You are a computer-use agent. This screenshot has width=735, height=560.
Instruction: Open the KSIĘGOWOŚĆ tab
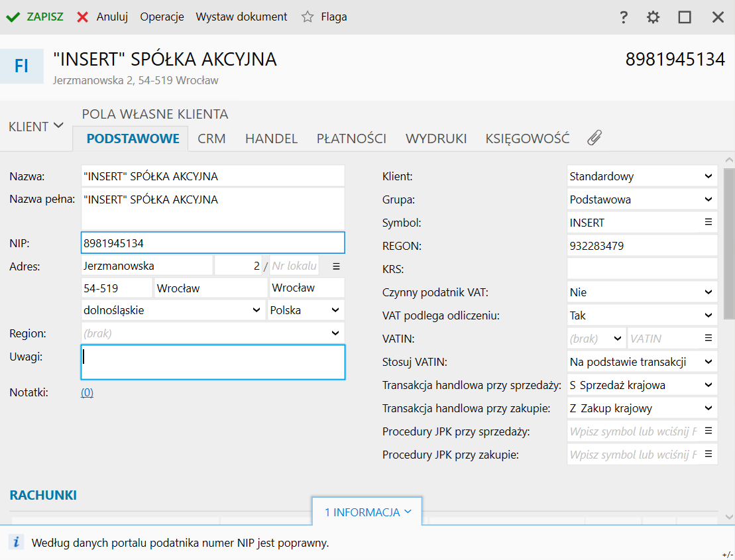tap(527, 139)
